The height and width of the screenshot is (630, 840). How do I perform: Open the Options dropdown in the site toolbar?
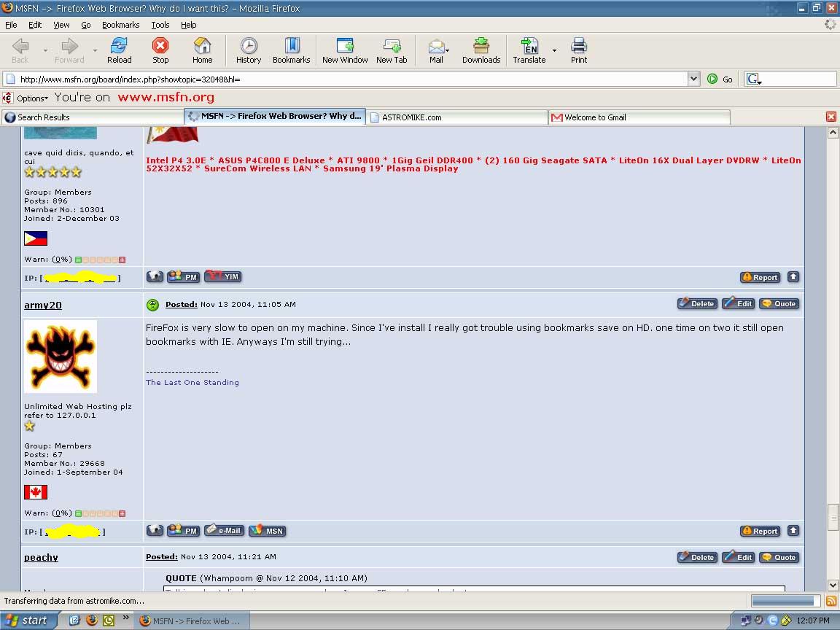(32, 98)
